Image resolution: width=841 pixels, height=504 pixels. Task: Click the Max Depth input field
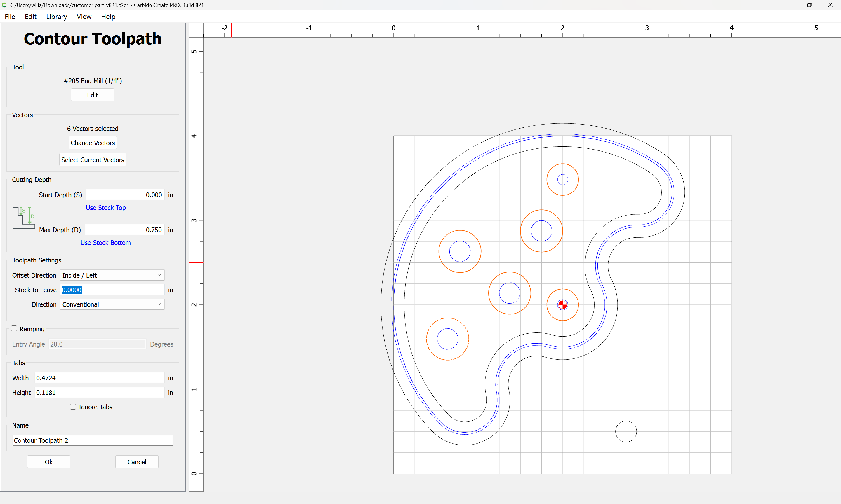pyautogui.click(x=124, y=230)
